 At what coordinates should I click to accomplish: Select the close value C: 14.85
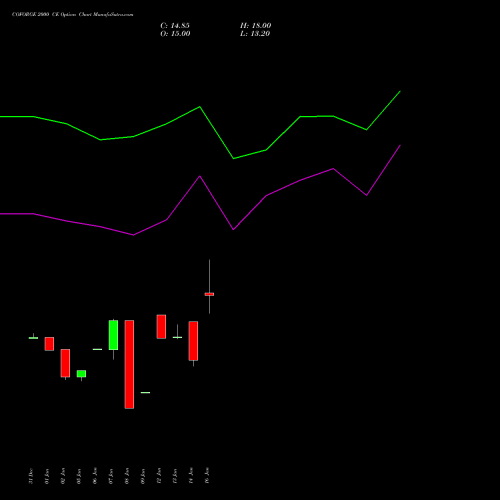[x=175, y=26]
